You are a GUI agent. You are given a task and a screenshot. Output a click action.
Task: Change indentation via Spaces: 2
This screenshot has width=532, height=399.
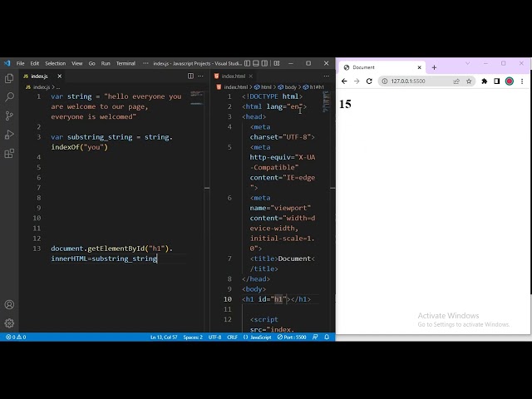pos(193,337)
